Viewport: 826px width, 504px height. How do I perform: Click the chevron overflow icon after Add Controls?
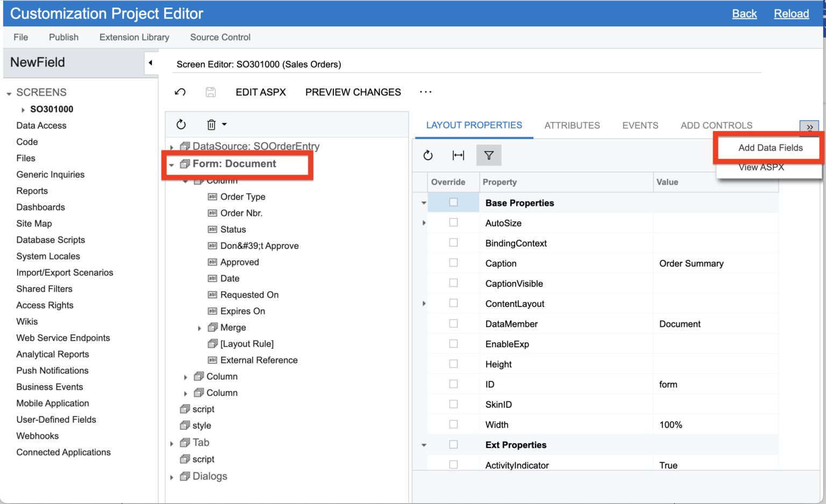809,127
